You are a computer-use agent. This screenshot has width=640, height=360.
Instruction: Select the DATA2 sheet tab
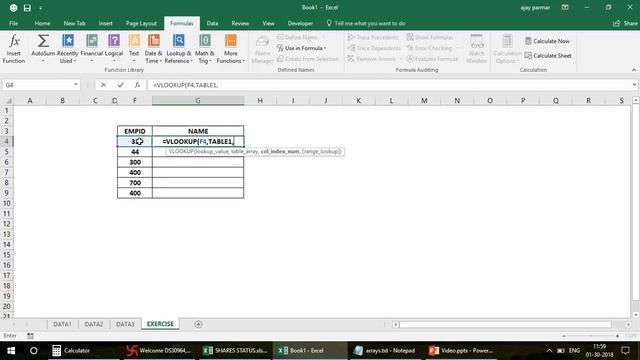pyautogui.click(x=94, y=324)
